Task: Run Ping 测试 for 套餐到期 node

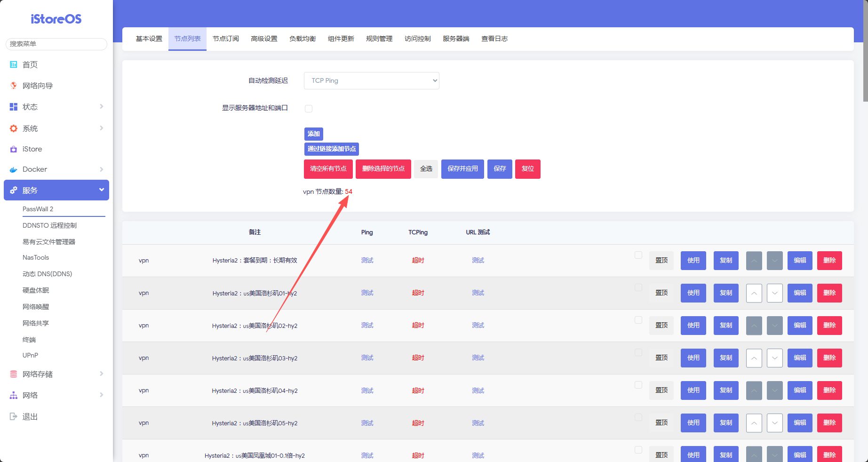Action: [367, 261]
